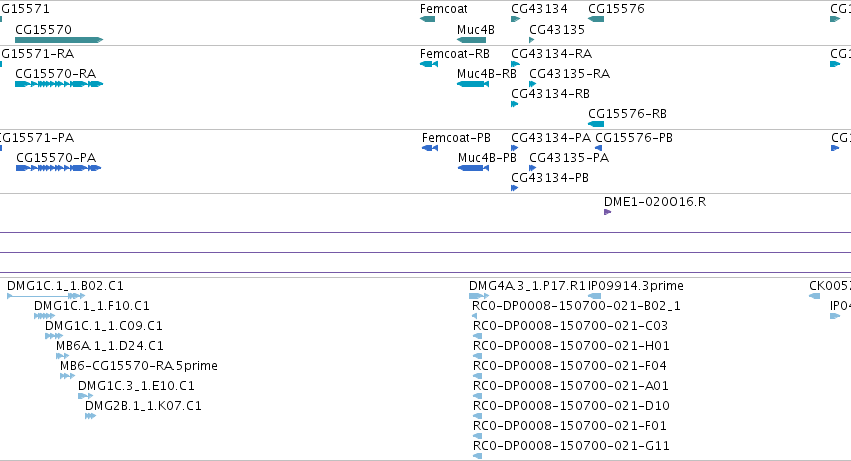Click the RC0-DP0008-150700-021-B02_1 label
This screenshot has height=461, width=851.
point(576,306)
